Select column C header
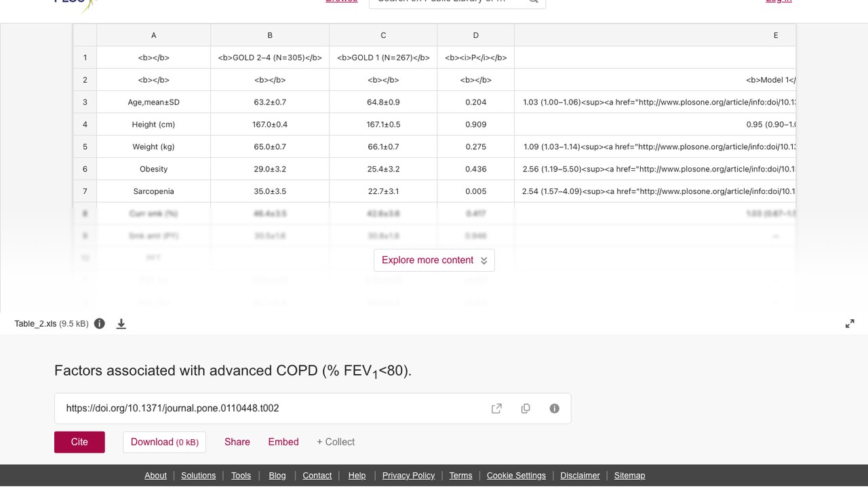The height and width of the screenshot is (488, 868). pyautogui.click(x=383, y=35)
